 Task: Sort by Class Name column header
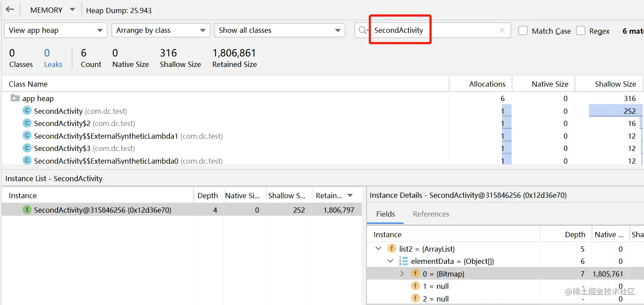click(x=225, y=84)
